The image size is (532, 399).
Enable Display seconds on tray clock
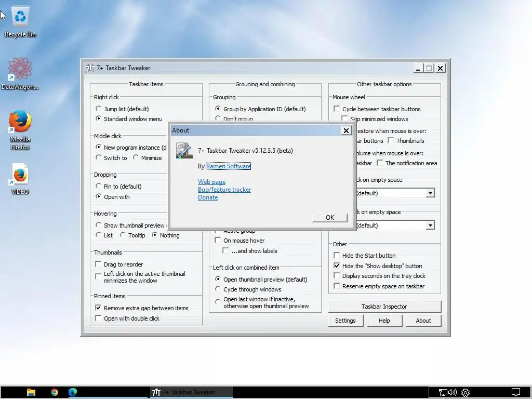pyautogui.click(x=337, y=275)
